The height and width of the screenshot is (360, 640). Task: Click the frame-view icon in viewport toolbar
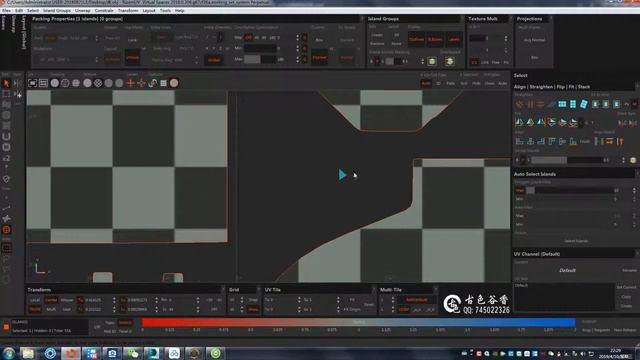click(33, 83)
